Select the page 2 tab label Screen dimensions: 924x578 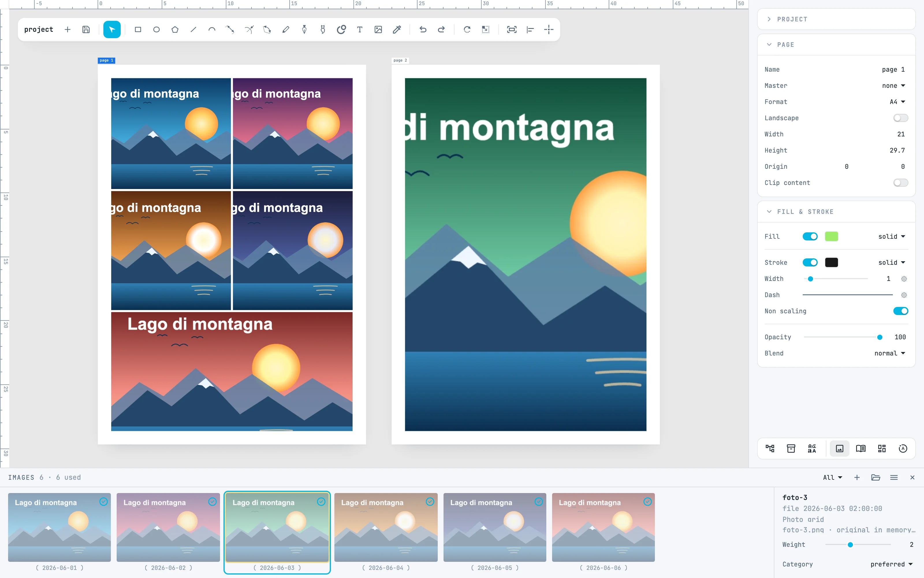click(400, 60)
